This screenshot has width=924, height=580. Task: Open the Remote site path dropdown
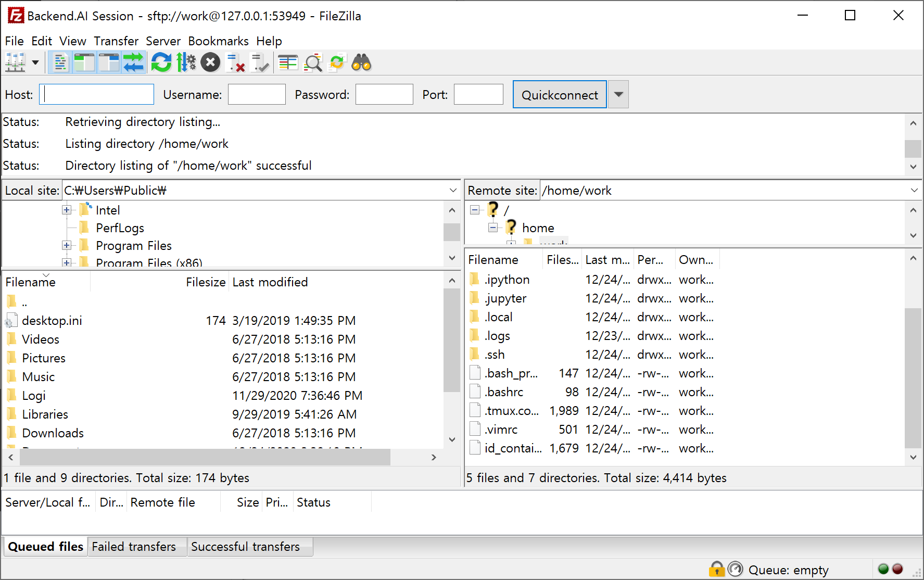click(914, 191)
